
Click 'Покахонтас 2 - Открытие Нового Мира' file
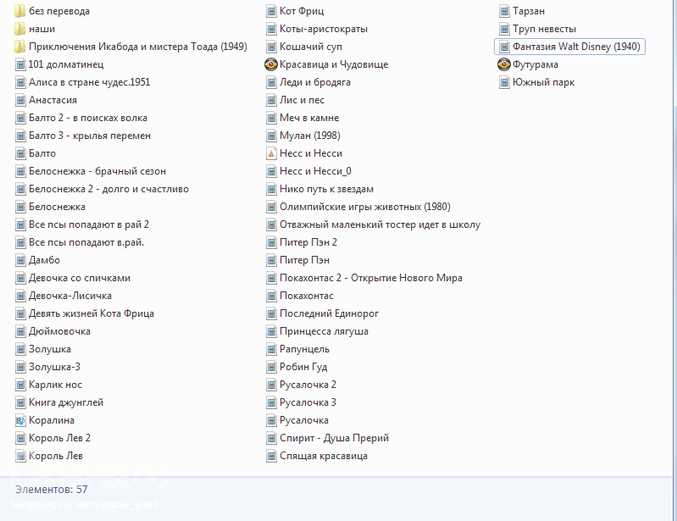point(370,278)
